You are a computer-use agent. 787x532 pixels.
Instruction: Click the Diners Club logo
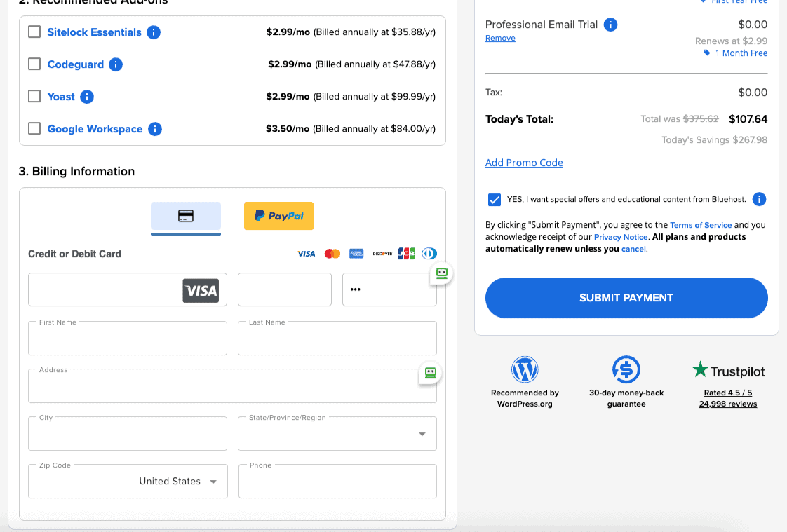click(429, 254)
